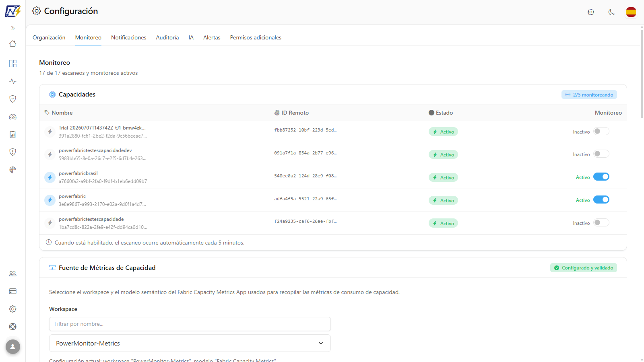Click remote ID 091a7f1a-854a-2b77-e96…
The height and width of the screenshot is (362, 644).
[x=305, y=153]
